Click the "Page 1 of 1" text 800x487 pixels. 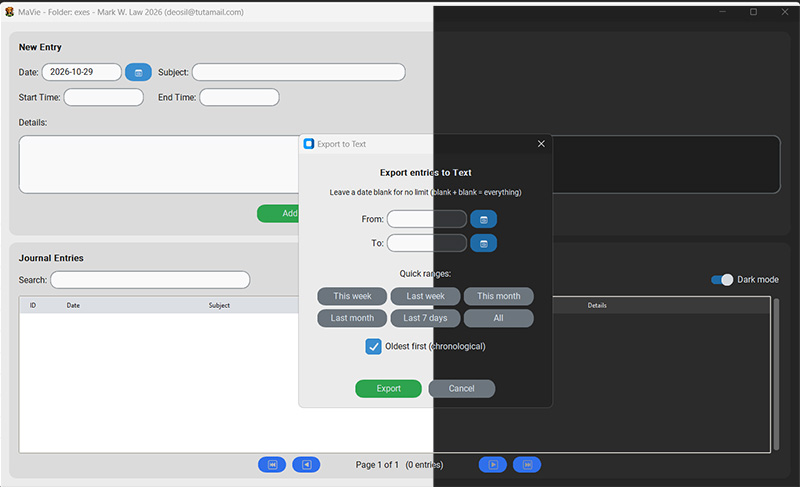377,465
